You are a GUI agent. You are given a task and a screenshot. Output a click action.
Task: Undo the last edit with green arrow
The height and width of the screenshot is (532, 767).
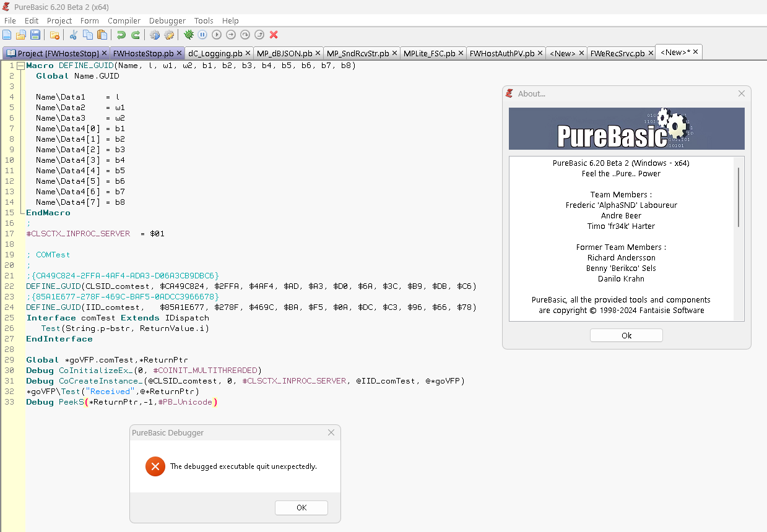[121, 35]
